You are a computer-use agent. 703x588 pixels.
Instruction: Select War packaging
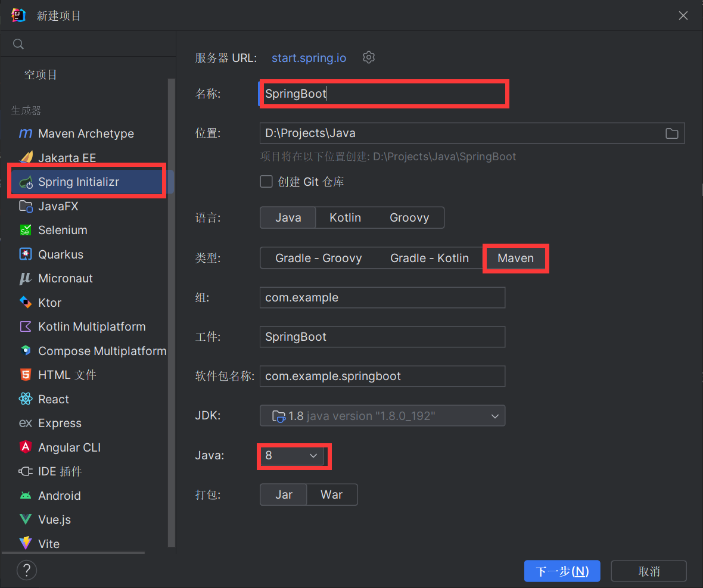[x=332, y=495]
